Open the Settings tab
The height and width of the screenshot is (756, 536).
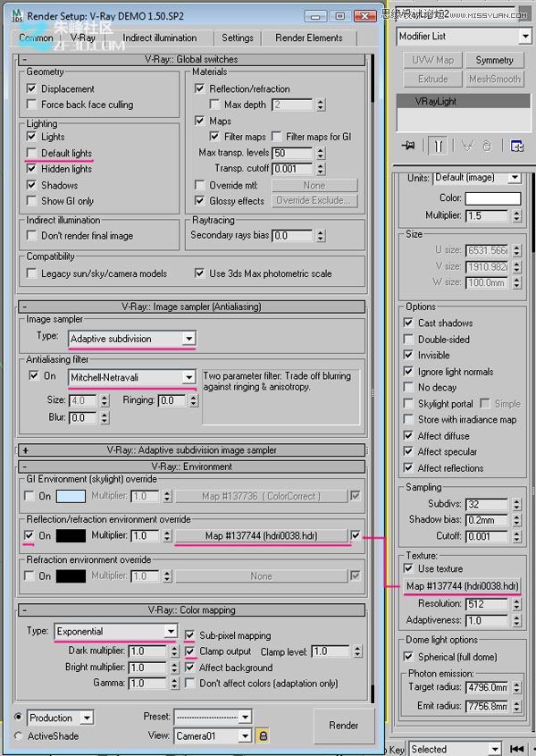click(238, 38)
